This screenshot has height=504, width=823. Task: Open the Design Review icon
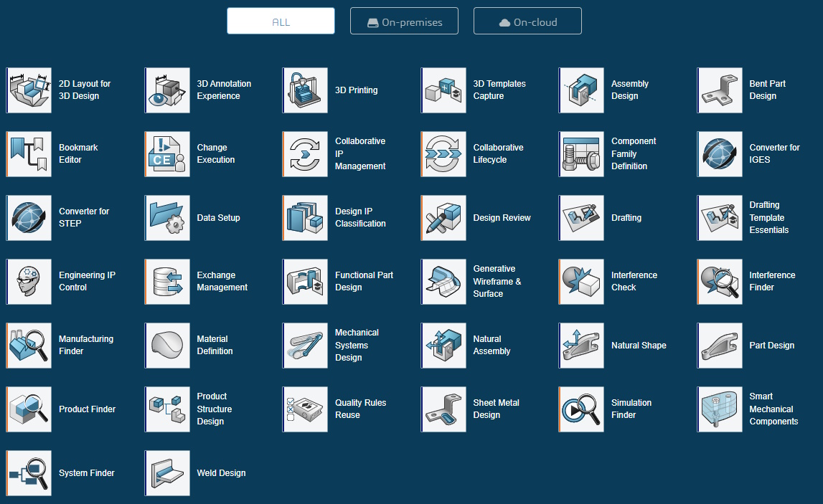pos(444,218)
